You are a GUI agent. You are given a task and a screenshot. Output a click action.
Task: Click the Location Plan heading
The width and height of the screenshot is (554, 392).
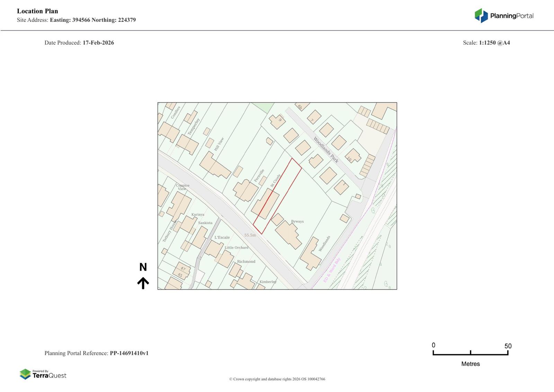(37, 11)
